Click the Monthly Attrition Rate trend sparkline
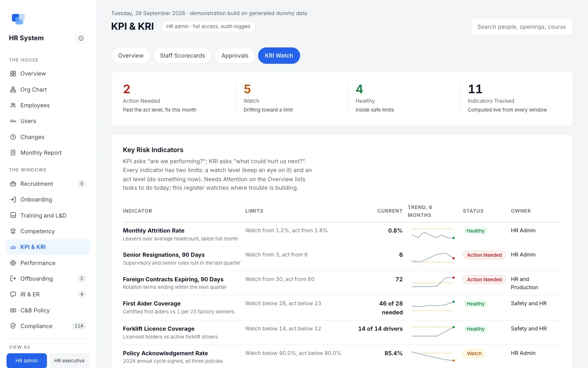The height and width of the screenshot is (368, 588). 433,234
